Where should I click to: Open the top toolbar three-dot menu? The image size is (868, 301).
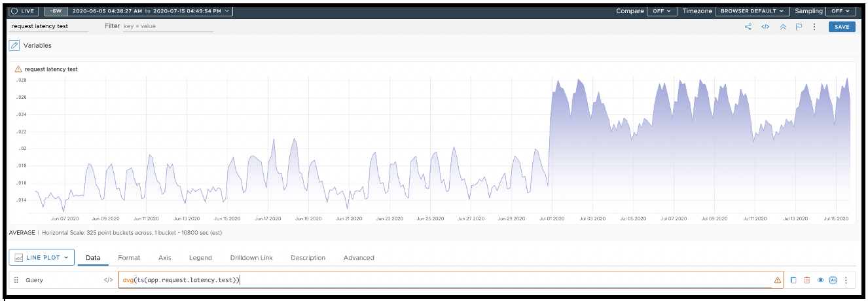[x=814, y=27]
